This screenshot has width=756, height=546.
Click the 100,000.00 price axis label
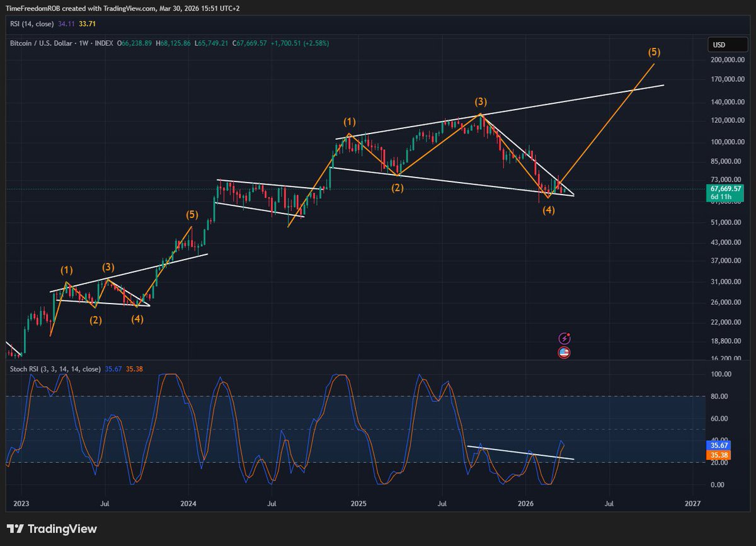coord(726,142)
